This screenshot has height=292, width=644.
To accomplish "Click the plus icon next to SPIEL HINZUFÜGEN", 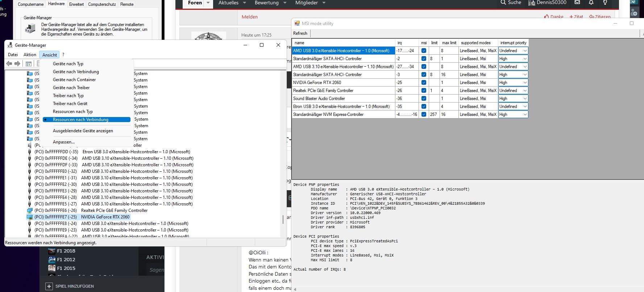I will click(49, 286).
